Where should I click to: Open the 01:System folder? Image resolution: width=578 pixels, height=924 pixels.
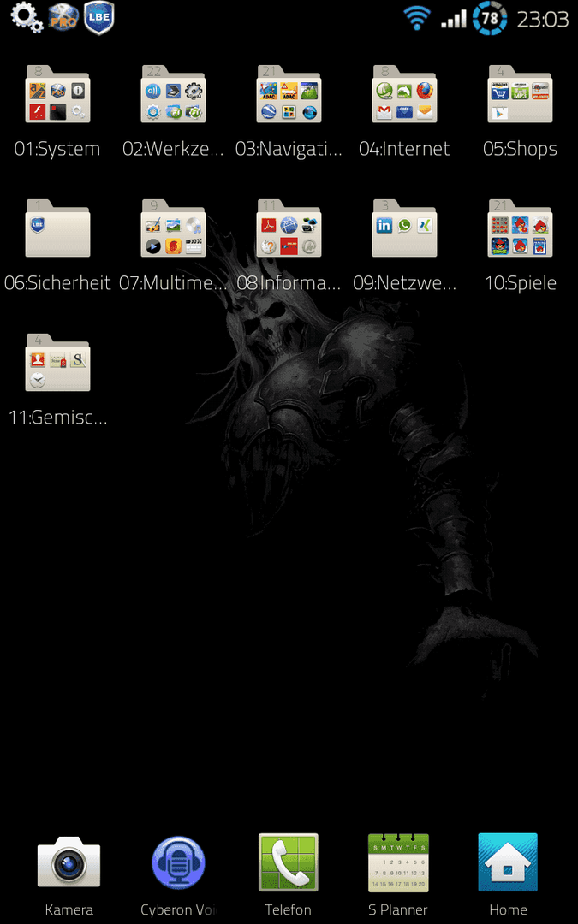tap(57, 94)
